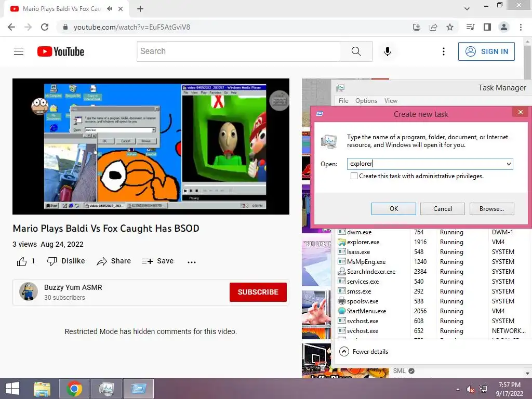Show hidden system tray icons
Screen dimensions: 532x399
(x=458, y=389)
